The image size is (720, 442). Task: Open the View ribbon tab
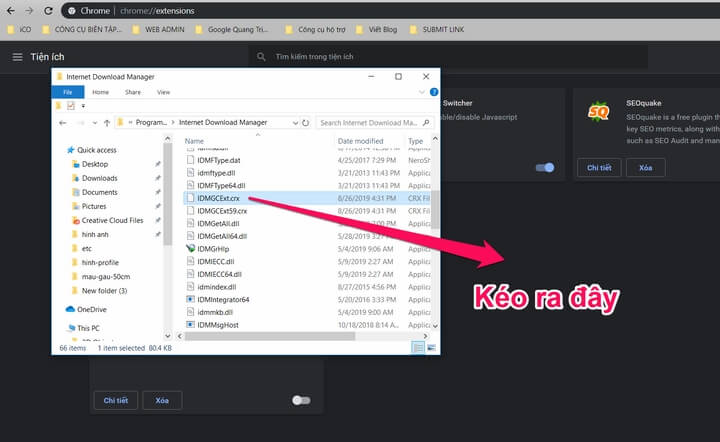[x=163, y=92]
